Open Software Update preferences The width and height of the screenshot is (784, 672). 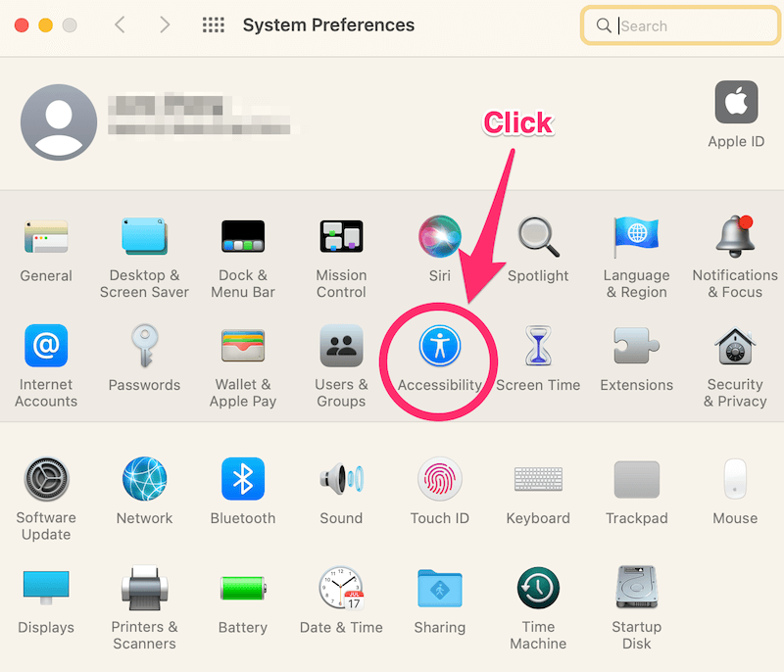(46, 479)
